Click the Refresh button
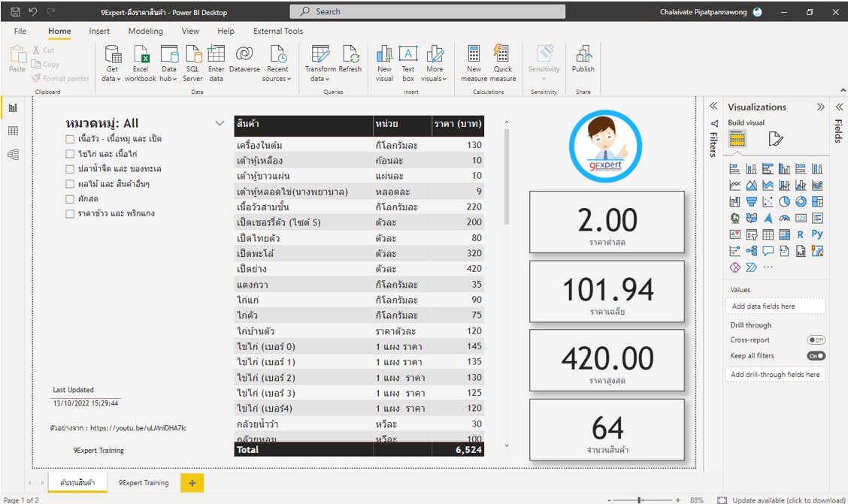 (x=352, y=65)
